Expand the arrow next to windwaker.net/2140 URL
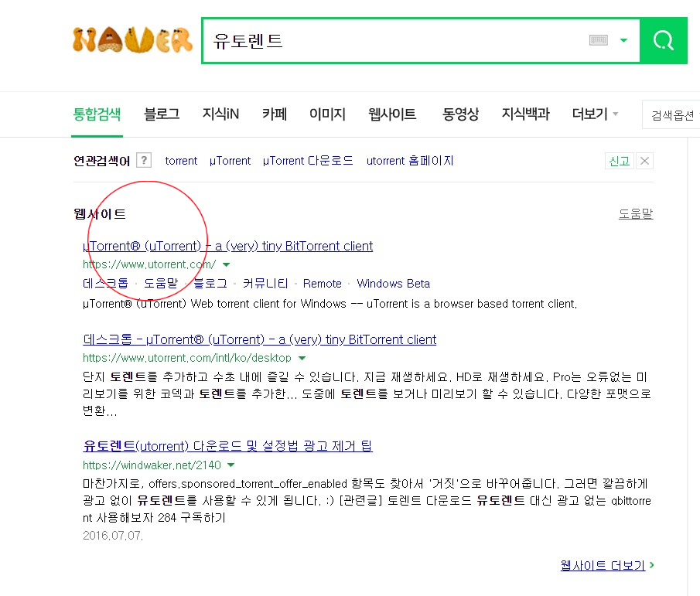This screenshot has width=700, height=596. click(x=230, y=465)
